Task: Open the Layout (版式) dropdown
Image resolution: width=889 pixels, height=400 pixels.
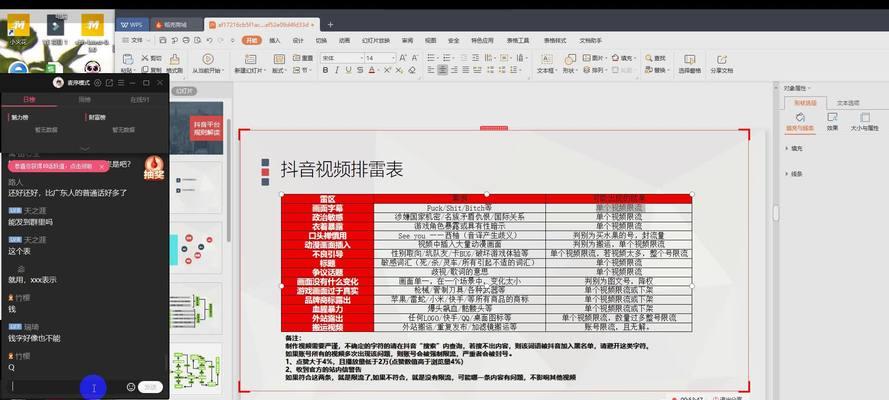Action: pos(278,71)
